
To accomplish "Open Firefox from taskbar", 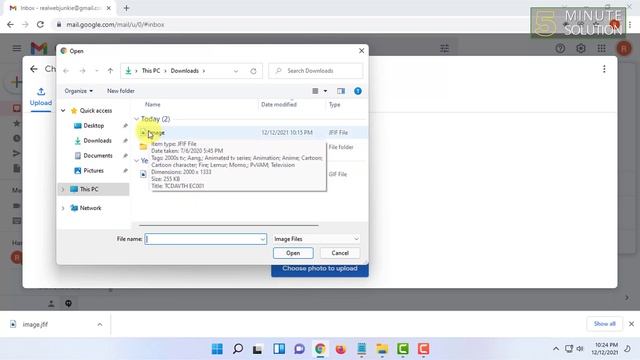I will [340, 349].
